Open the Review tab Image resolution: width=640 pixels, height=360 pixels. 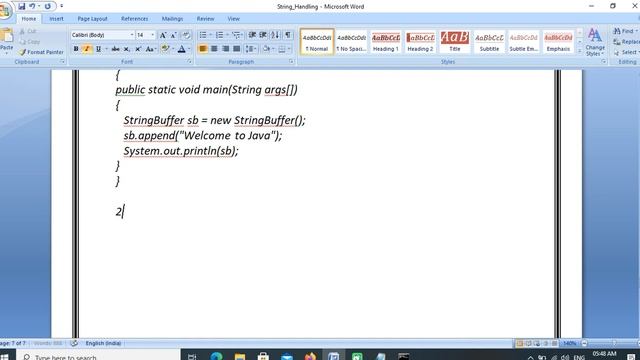click(x=205, y=19)
